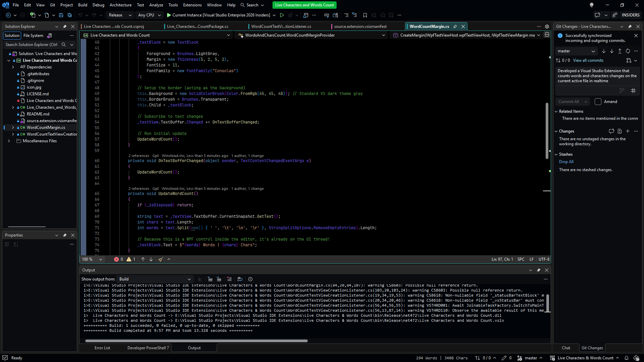Open the Extensions menu
Image resolution: width=644 pixels, height=362 pixels.
(192, 5)
